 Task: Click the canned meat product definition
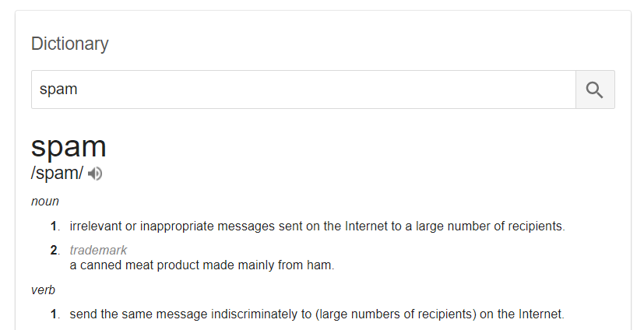click(x=202, y=265)
